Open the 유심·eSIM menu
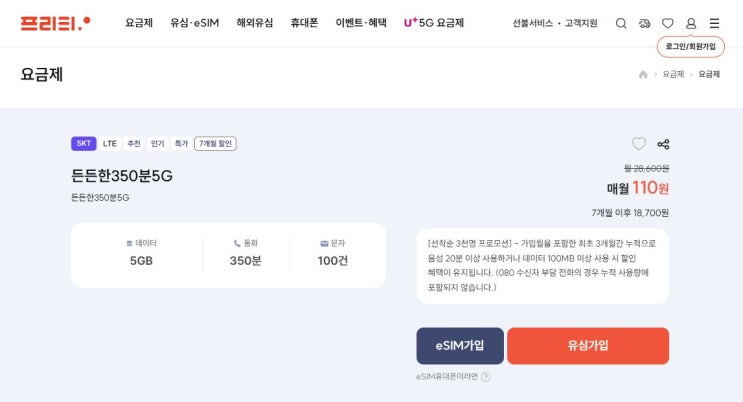The image size is (743, 402). click(194, 23)
